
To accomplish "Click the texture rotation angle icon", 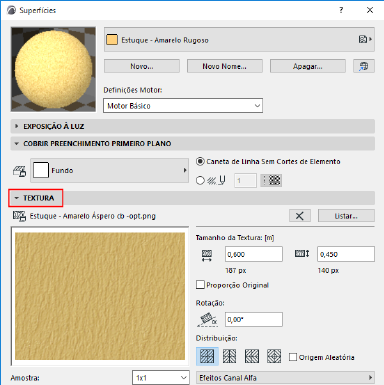I will (207, 319).
